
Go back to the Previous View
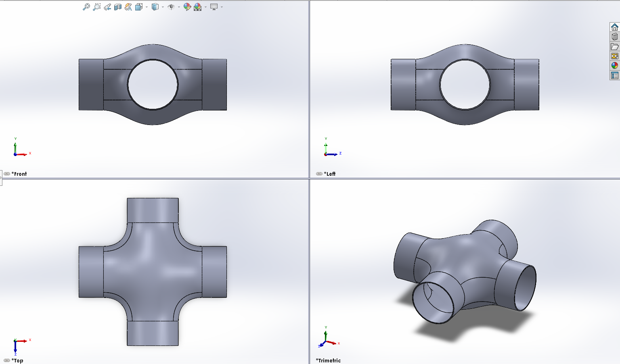coord(107,7)
